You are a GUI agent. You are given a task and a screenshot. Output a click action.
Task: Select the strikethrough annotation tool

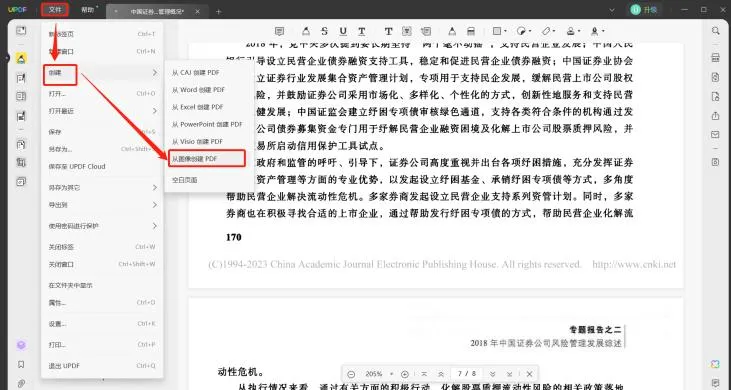click(324, 31)
